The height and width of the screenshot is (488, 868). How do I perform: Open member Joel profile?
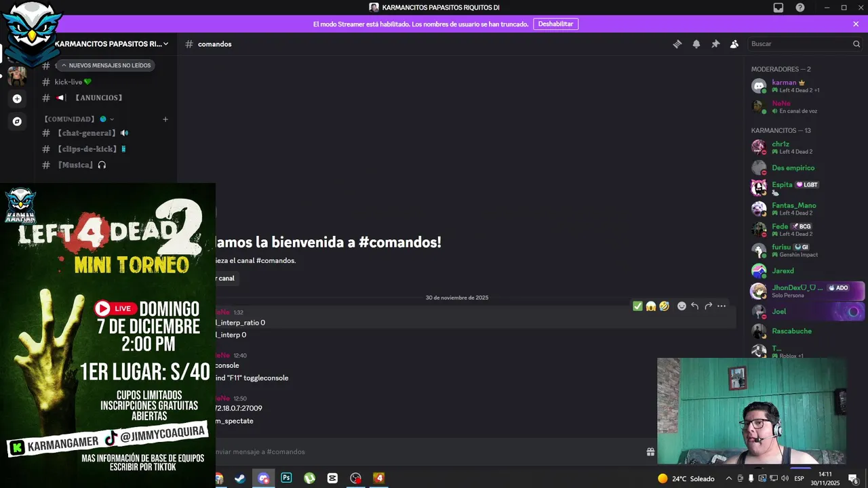point(806,312)
